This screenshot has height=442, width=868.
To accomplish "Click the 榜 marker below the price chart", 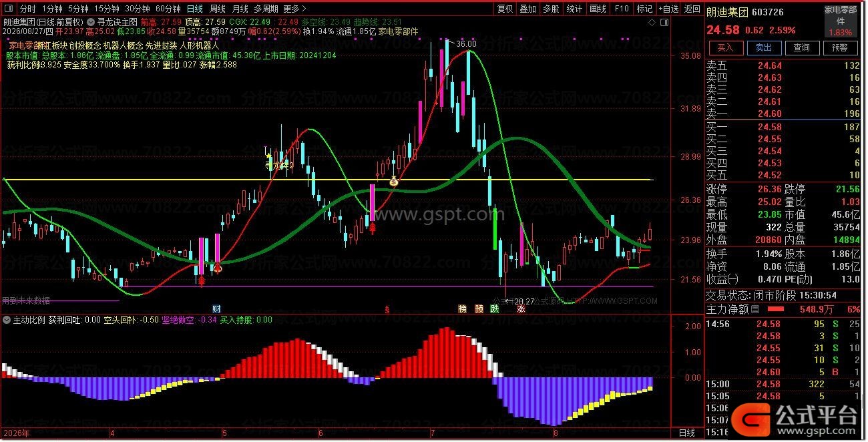I will coord(462,309).
